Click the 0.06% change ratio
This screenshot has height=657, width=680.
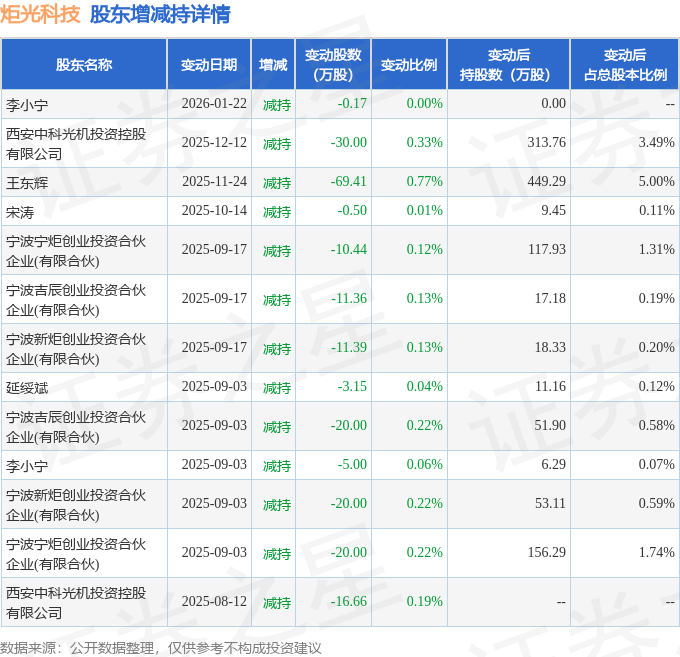coord(425,464)
